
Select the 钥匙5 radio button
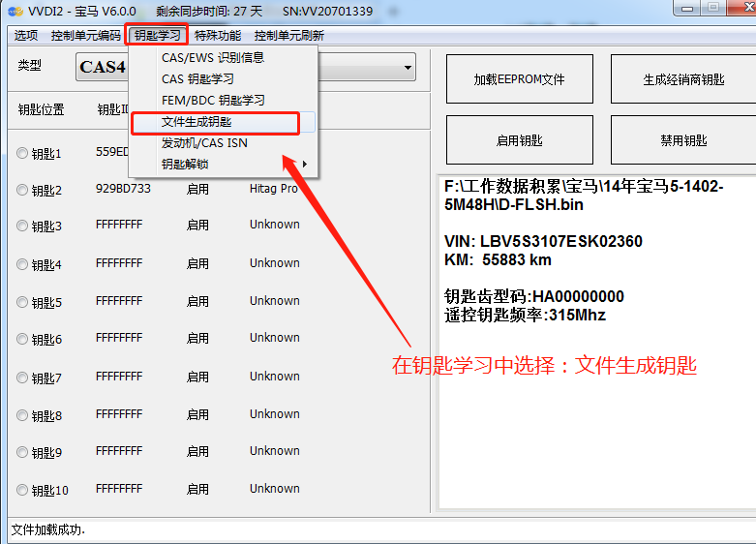(x=22, y=302)
